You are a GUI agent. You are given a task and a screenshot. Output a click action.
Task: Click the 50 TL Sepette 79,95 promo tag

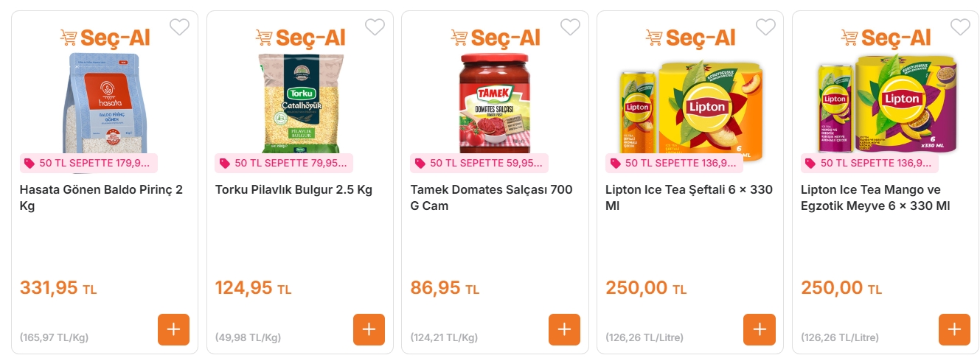pos(284,163)
